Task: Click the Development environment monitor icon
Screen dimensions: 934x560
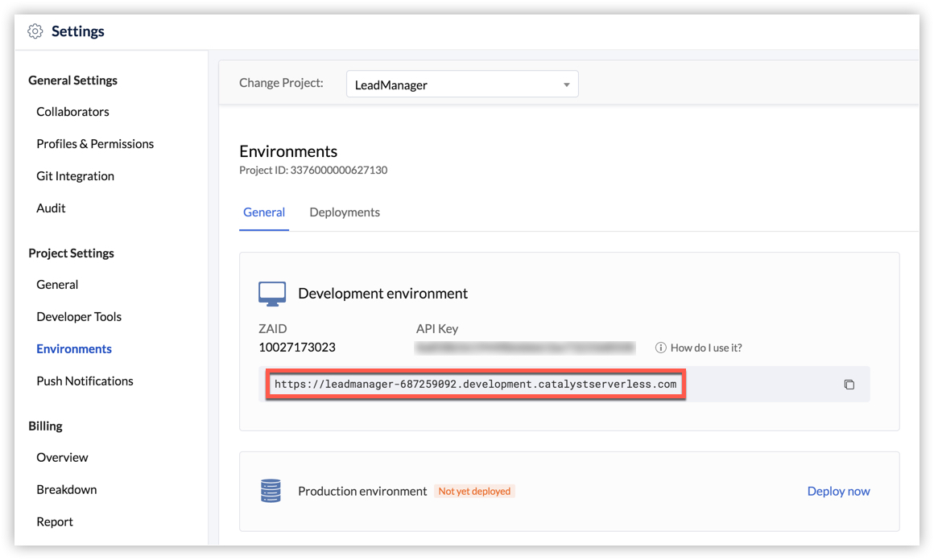Action: click(272, 294)
